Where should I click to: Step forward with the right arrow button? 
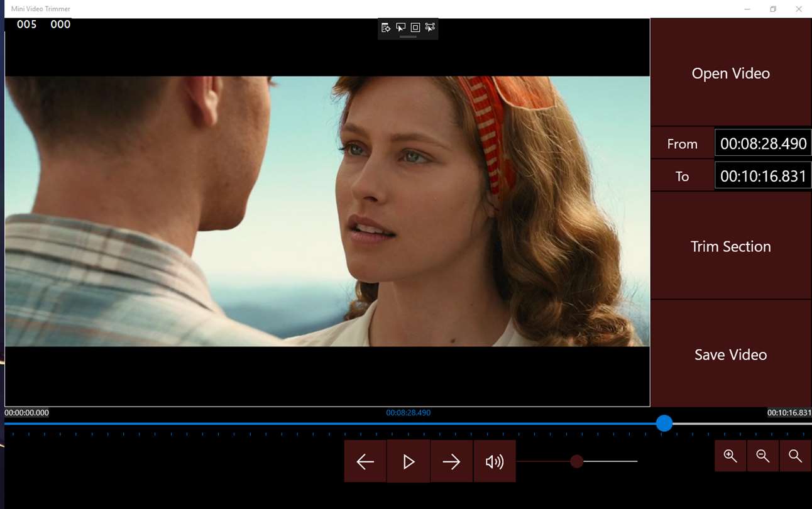[451, 461]
